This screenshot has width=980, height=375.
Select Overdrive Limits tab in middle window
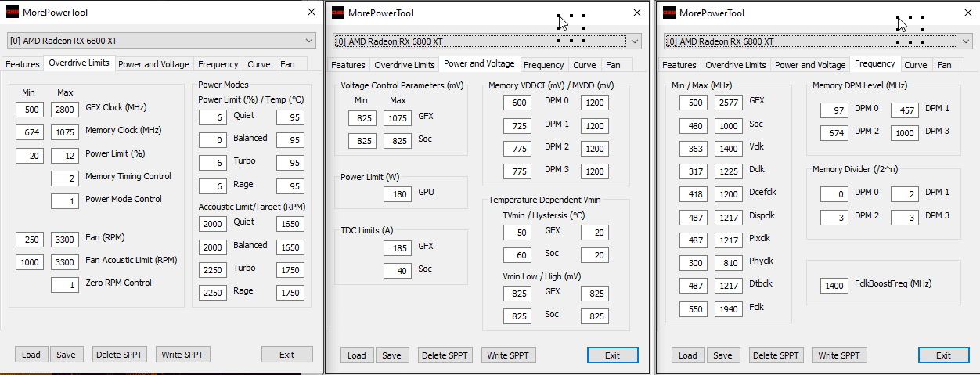coord(404,65)
